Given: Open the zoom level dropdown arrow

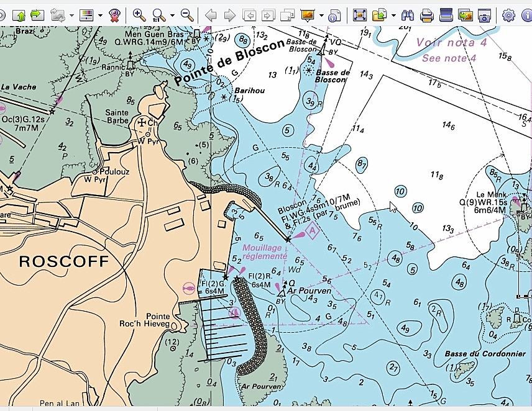Looking at the screenshot, I should pos(172,16).
